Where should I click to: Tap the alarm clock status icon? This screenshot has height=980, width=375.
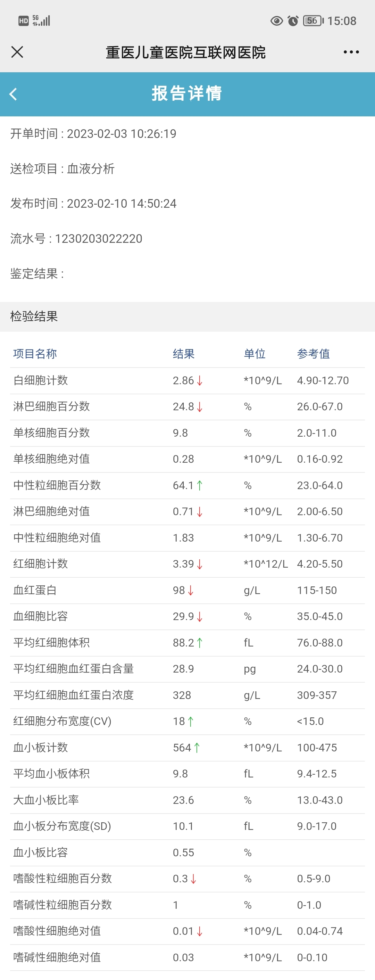pos(293,20)
